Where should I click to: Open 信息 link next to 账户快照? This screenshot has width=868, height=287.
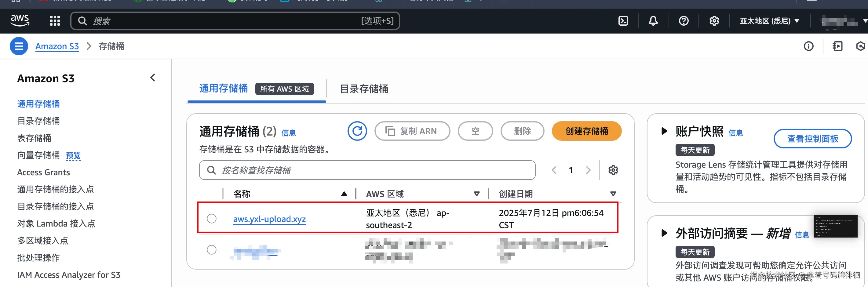[x=735, y=133]
